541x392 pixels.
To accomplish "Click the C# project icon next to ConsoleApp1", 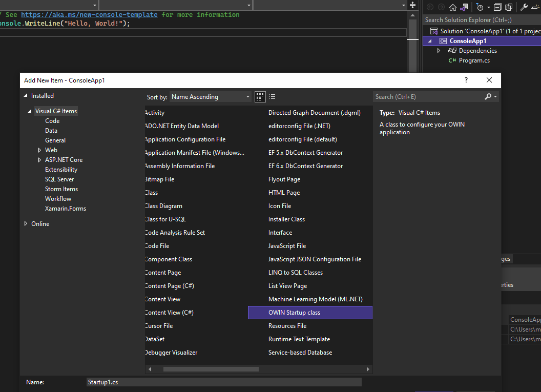I will [443, 40].
